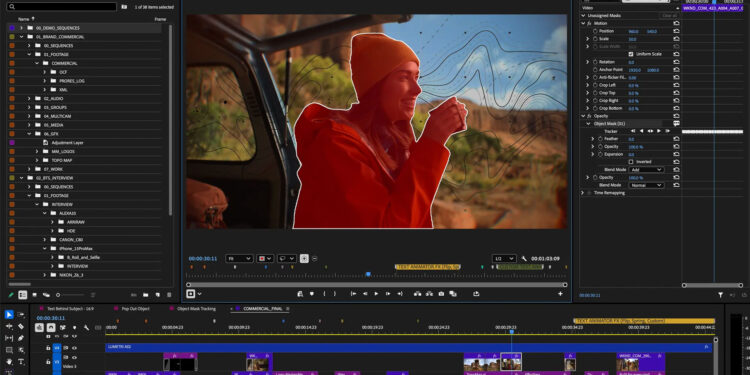
Task: Reset the Position parameter
Action: (676, 31)
